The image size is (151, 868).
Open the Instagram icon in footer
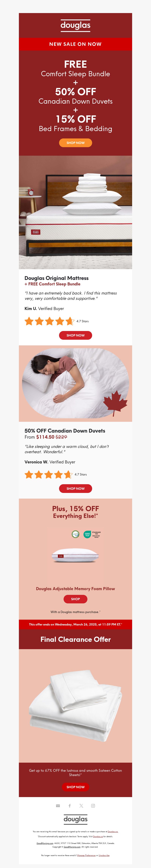[93, 806]
